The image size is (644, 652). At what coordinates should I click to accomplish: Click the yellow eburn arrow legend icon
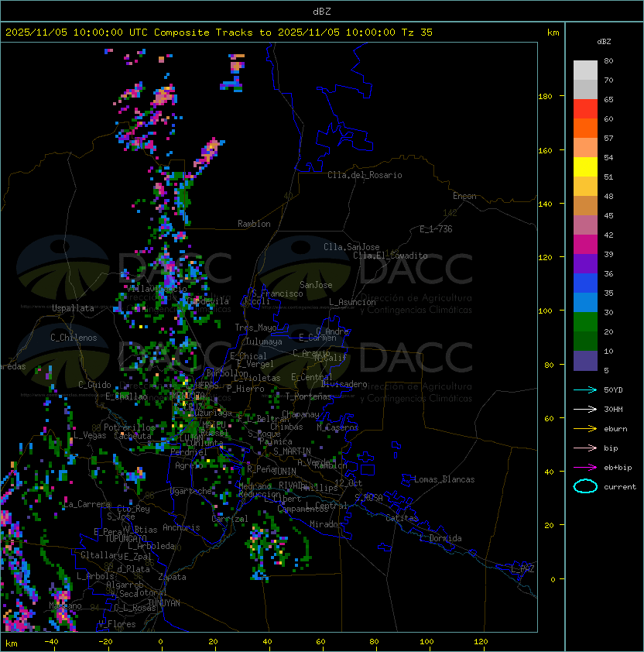585,429
